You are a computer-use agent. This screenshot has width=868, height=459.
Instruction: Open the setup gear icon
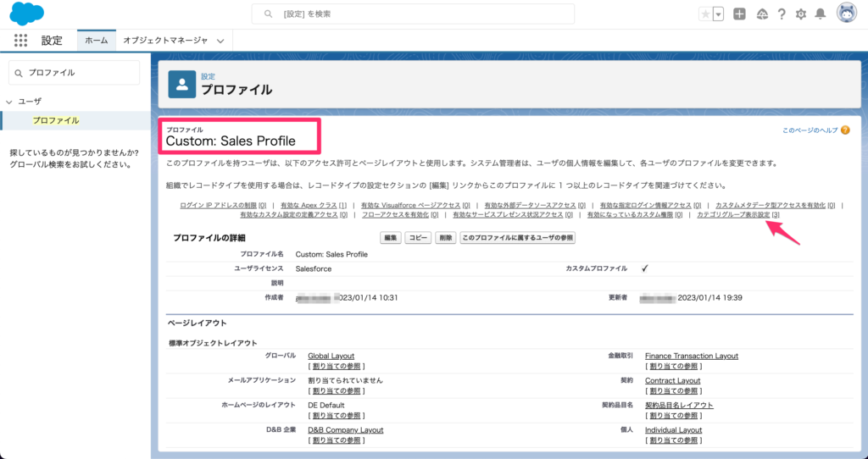[x=801, y=14]
